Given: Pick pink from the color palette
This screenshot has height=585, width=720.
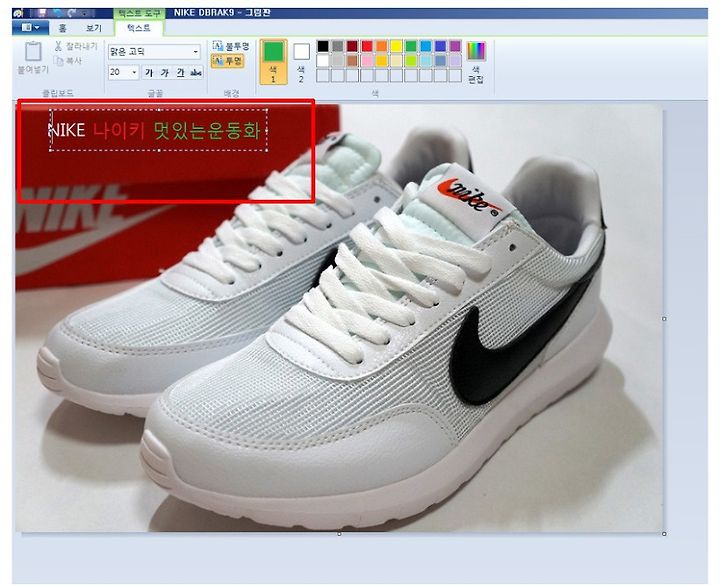Looking at the screenshot, I should 367,61.
